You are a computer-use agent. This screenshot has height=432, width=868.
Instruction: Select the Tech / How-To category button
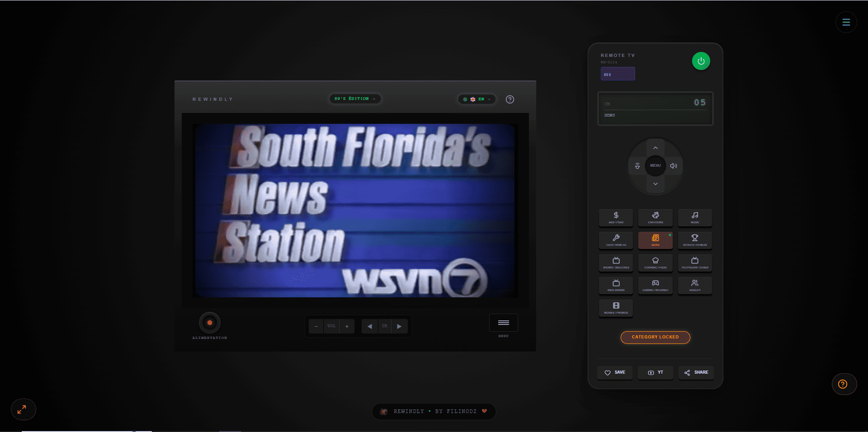point(616,240)
